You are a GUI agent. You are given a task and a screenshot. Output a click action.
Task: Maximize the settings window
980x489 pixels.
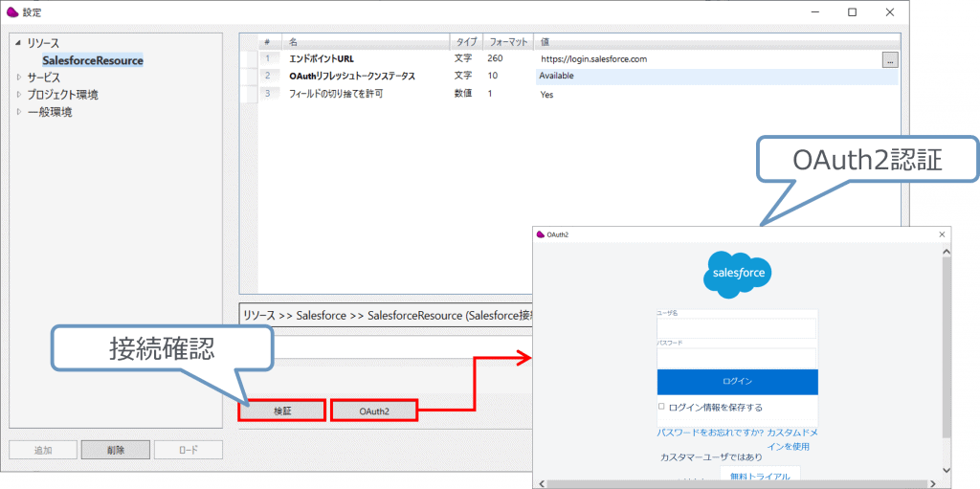(852, 12)
